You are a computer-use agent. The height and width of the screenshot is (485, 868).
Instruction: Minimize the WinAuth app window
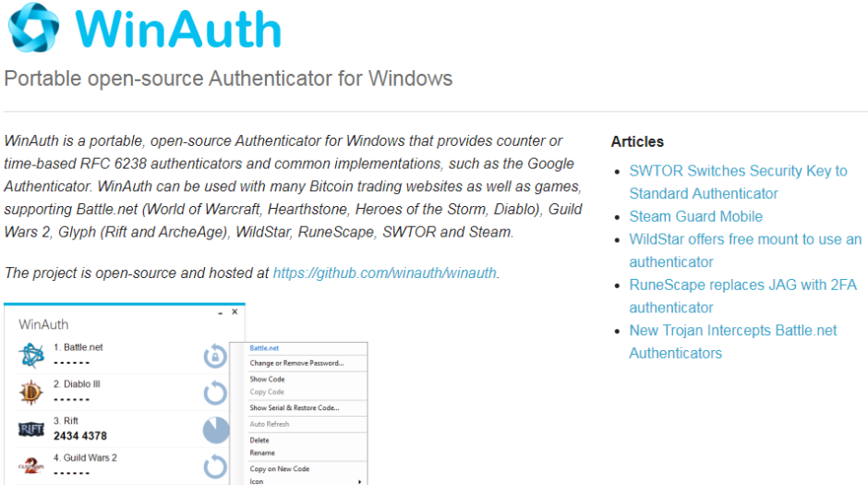tap(221, 313)
